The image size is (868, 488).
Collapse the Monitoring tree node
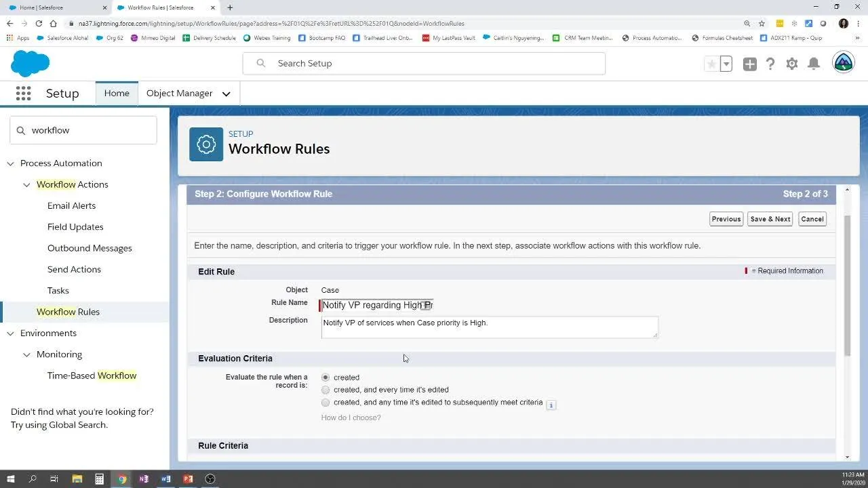[x=26, y=354]
